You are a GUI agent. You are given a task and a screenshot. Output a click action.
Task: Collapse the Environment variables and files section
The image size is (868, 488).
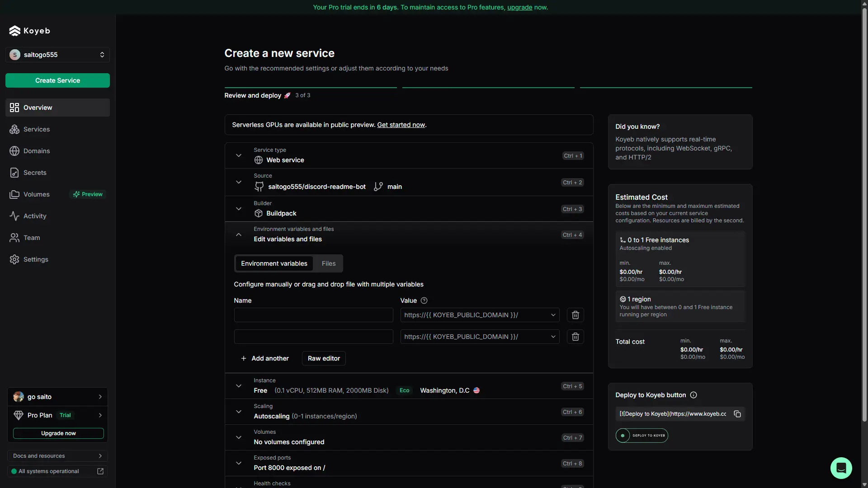coord(239,235)
